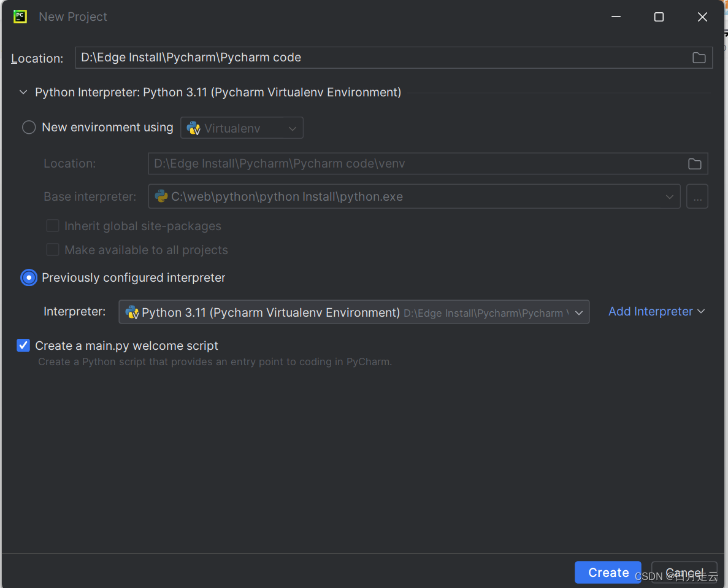Maximize the New Project window
The height and width of the screenshot is (588, 728).
click(x=659, y=17)
